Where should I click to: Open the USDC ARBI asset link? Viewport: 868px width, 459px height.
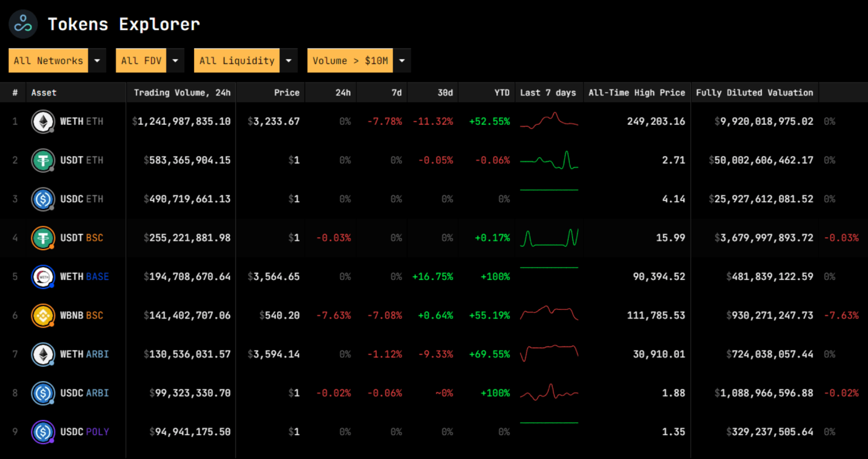pyautogui.click(x=84, y=393)
